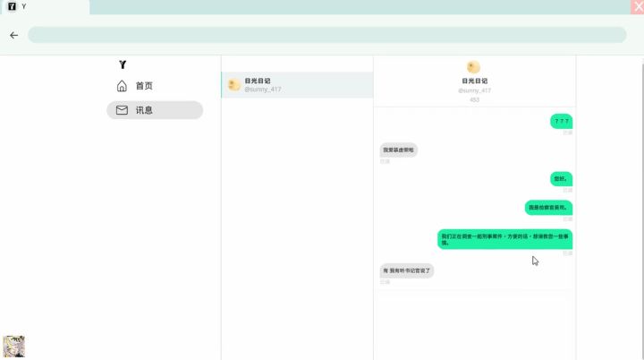Select the Y browser tab

click(x=45, y=6)
